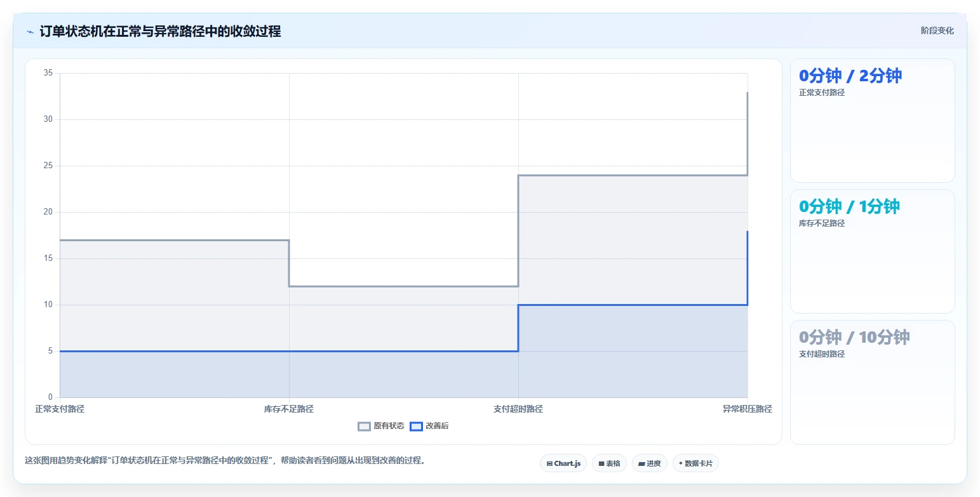The image size is (980, 497).
Task: Click the chart title 订单状态机在正常与异常路径中的收敛过程
Action: coord(160,31)
